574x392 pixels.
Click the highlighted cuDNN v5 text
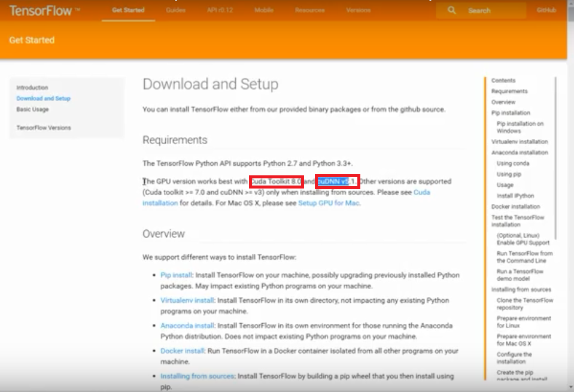[333, 181]
